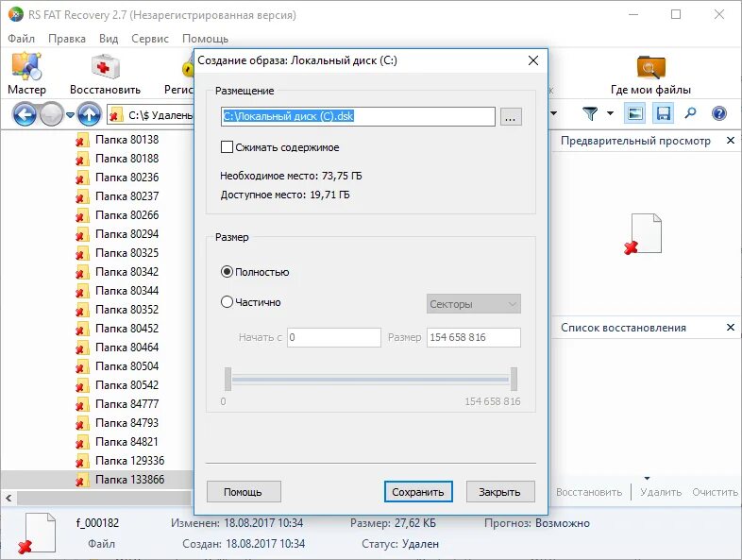742x560 pixels.
Task: Close the Предварительный просмотр panel
Action: 731,140
